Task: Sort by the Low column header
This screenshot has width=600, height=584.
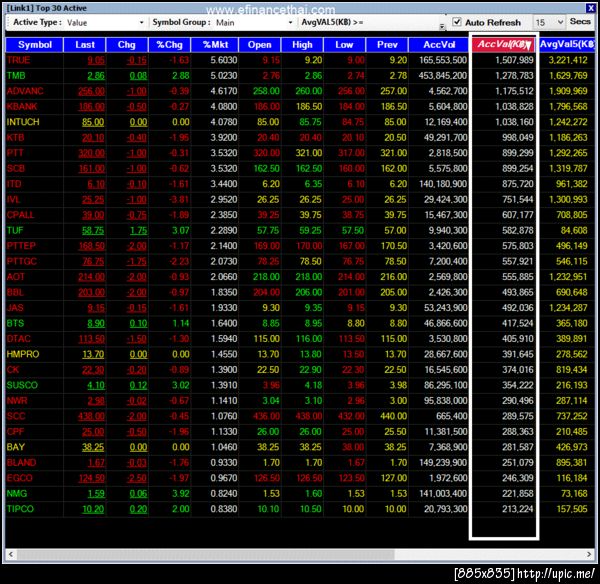Action: pos(344,45)
